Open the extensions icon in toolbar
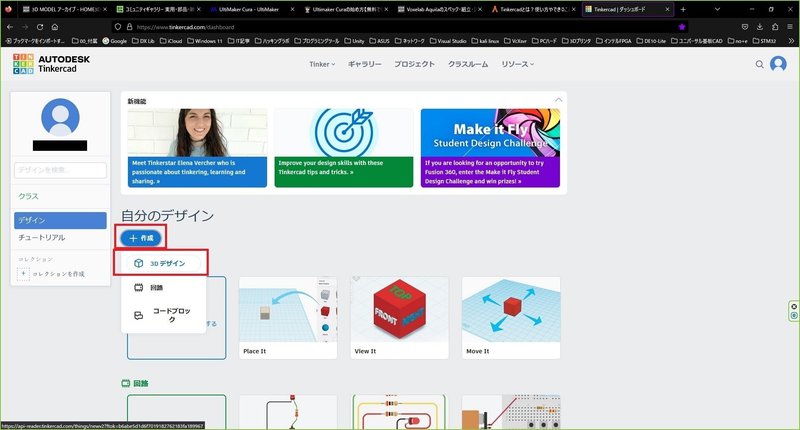Viewport: 800px width, 430px height. click(775, 27)
